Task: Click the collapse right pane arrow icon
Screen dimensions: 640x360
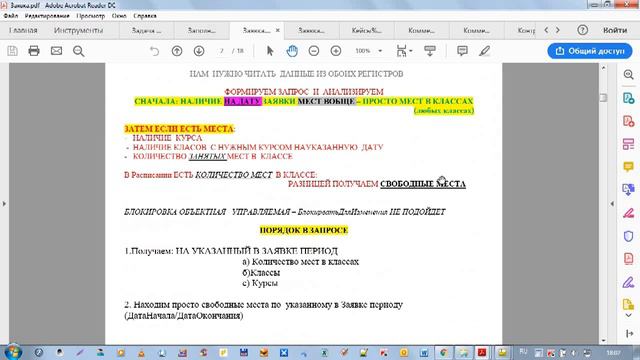Action: click(630, 334)
